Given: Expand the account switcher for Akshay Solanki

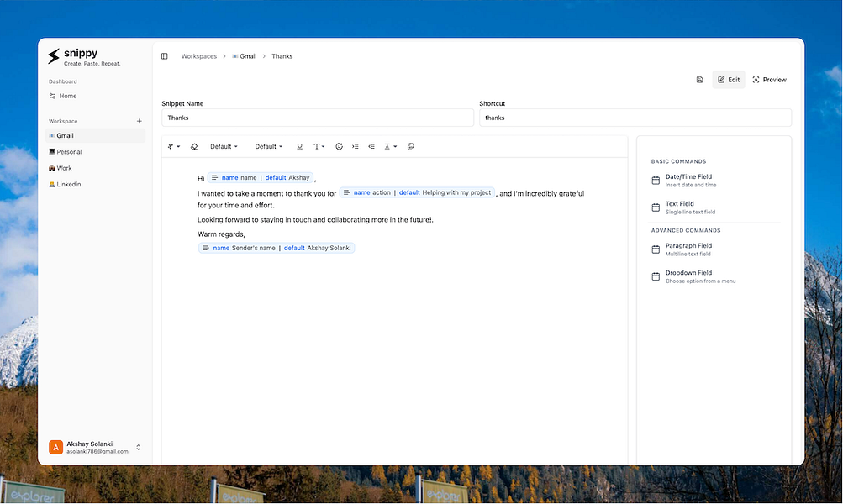Looking at the screenshot, I should 138,447.
